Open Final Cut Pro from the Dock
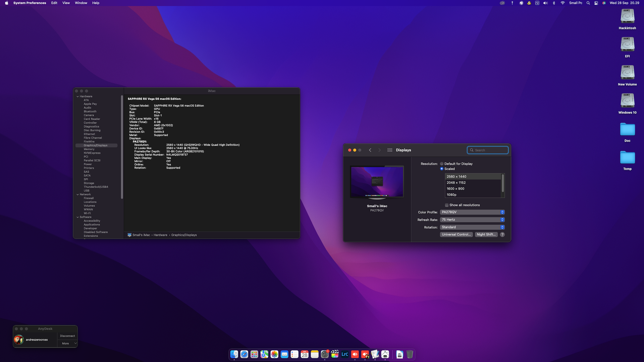 335,354
